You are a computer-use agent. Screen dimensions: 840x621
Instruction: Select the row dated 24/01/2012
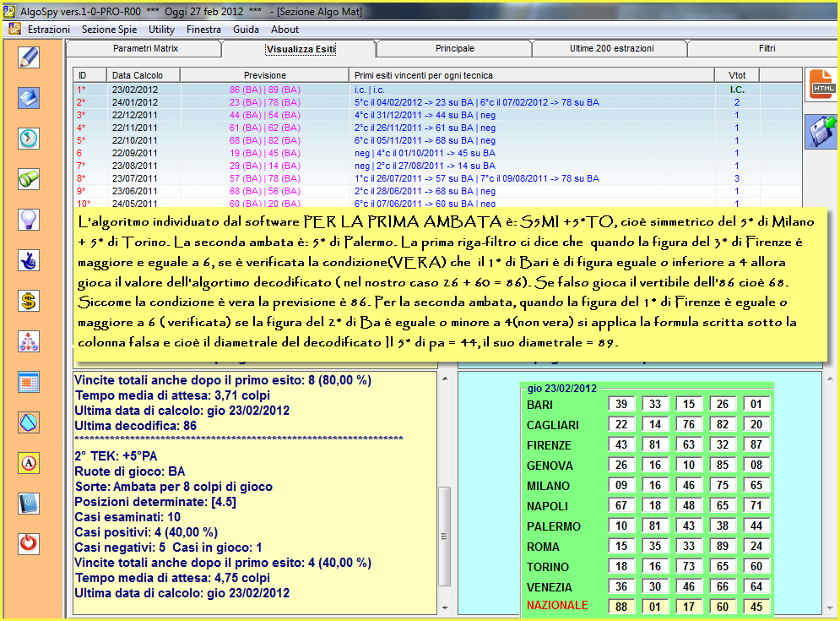pyautogui.click(x=437, y=102)
